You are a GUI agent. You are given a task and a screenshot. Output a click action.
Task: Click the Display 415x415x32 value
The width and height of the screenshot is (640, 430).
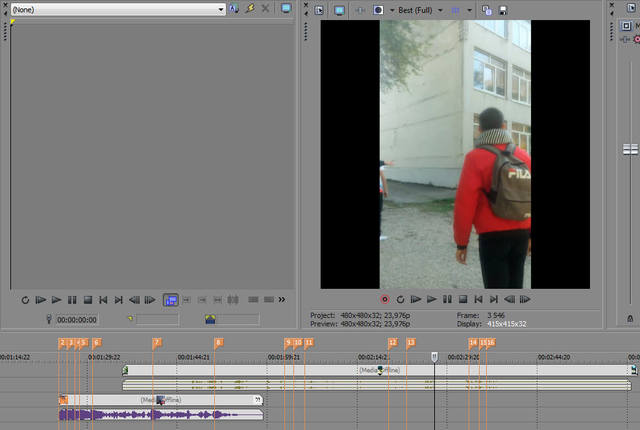507,324
